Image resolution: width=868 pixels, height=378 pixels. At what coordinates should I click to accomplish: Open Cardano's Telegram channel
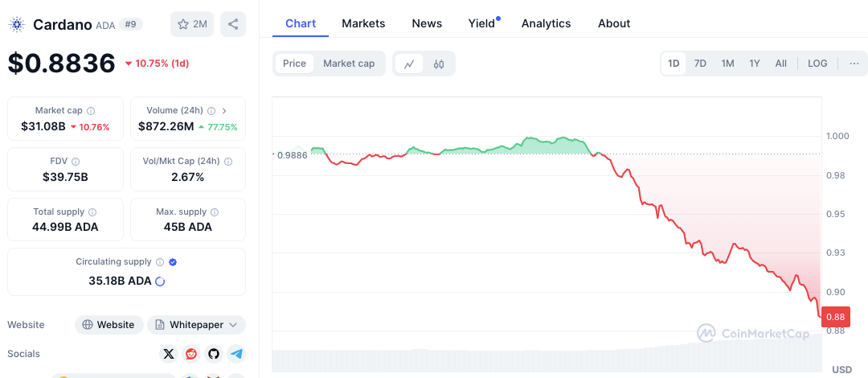point(235,353)
